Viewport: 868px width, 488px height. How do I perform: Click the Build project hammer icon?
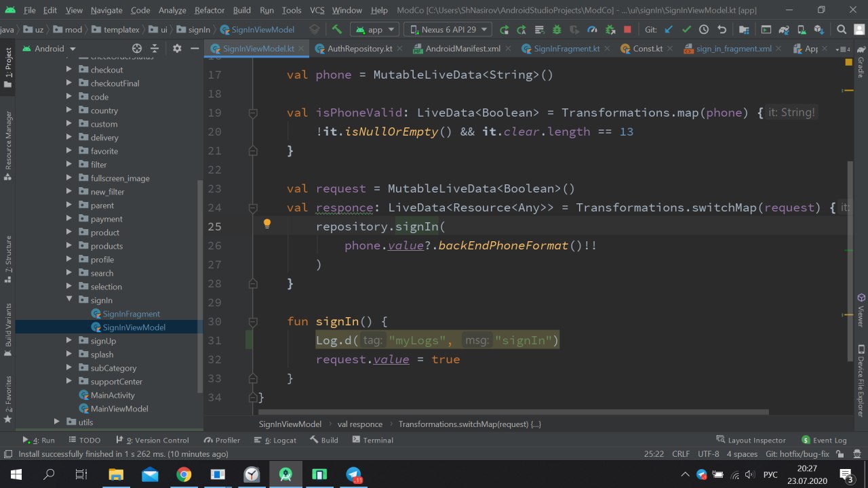(x=336, y=30)
